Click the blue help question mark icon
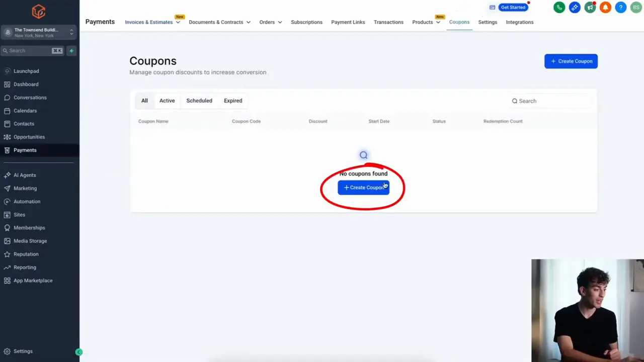Viewport: 644px width, 362px height. point(621,7)
